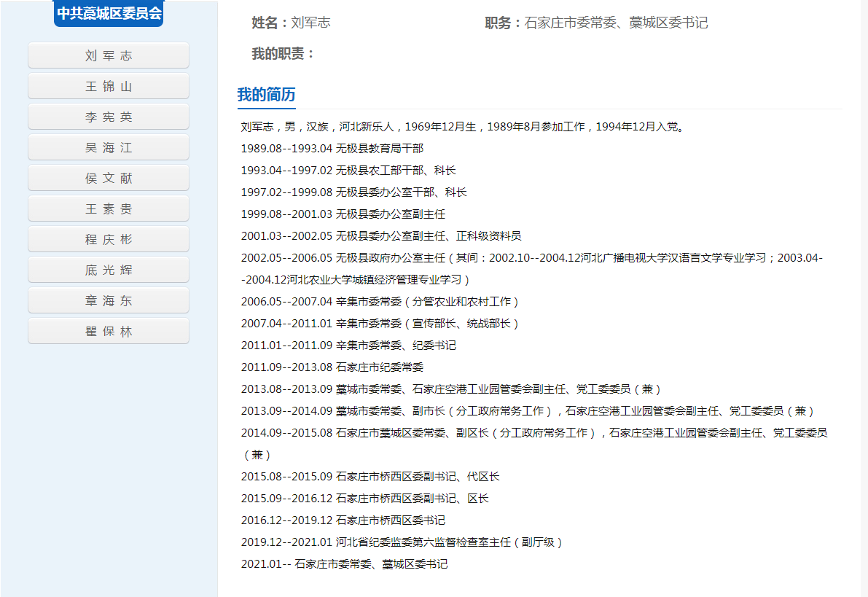Select 王素贵 from the member list

108,208
